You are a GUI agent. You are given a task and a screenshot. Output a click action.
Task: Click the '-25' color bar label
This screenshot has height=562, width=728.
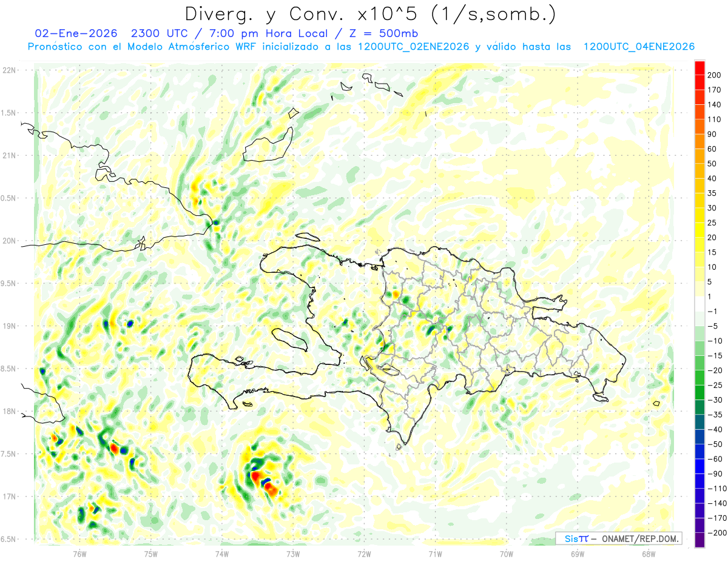point(716,385)
